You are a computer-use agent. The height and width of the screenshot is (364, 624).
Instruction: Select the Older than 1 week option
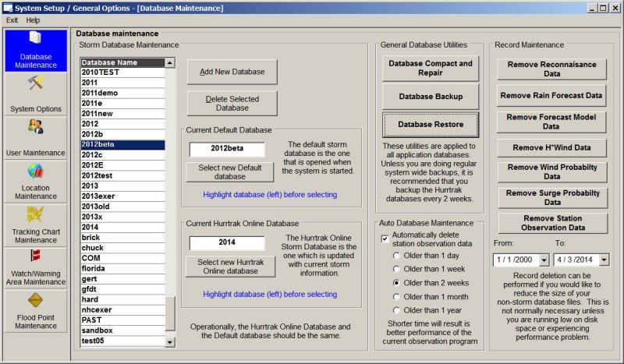click(398, 268)
